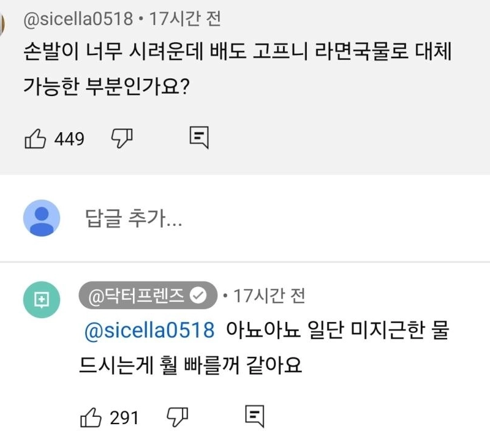Like the 닥터프렌즈 reply
490x448 pixels.
click(91, 417)
